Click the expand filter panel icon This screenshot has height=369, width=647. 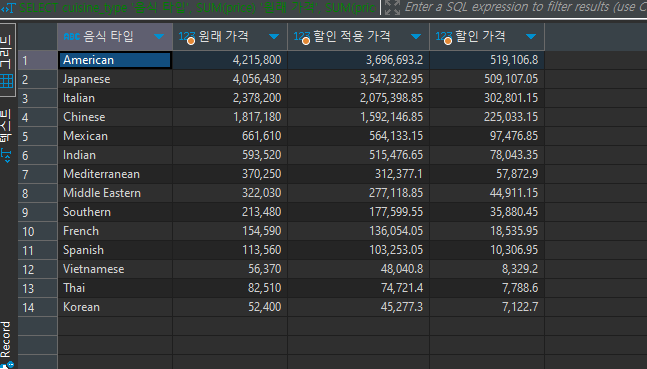[x=392, y=7]
